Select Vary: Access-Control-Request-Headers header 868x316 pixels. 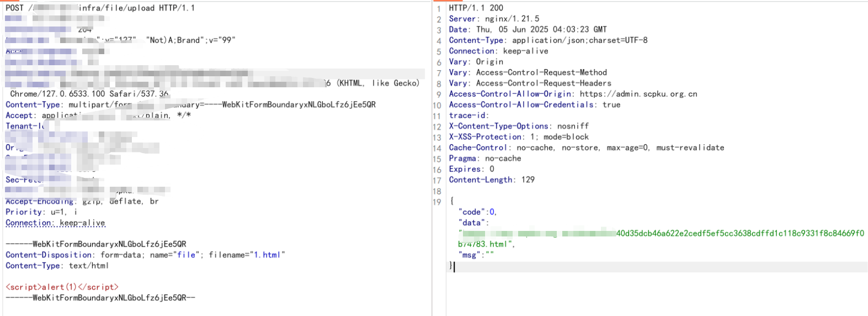(x=530, y=83)
